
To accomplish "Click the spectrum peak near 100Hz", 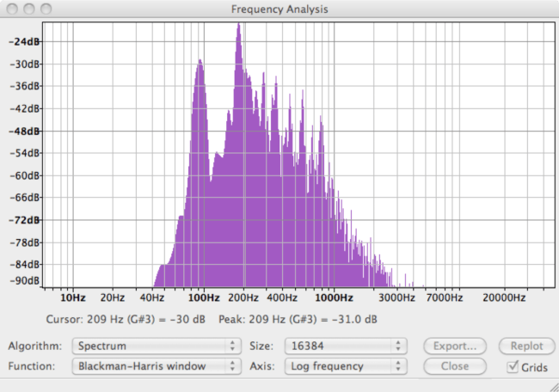I will click(x=200, y=62).
